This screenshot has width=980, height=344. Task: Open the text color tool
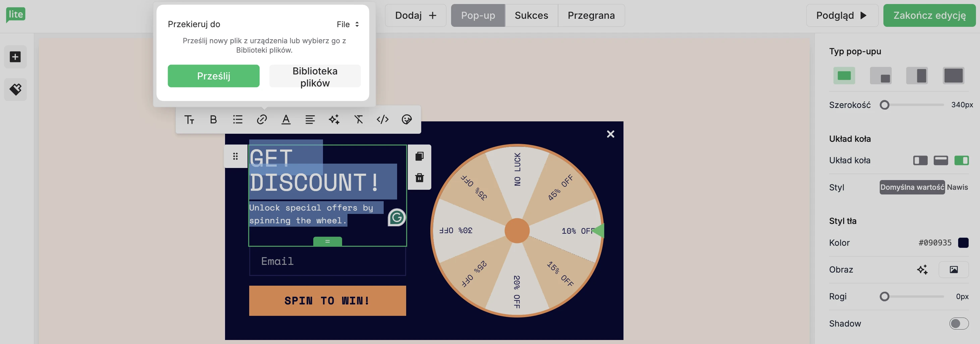pyautogui.click(x=286, y=120)
